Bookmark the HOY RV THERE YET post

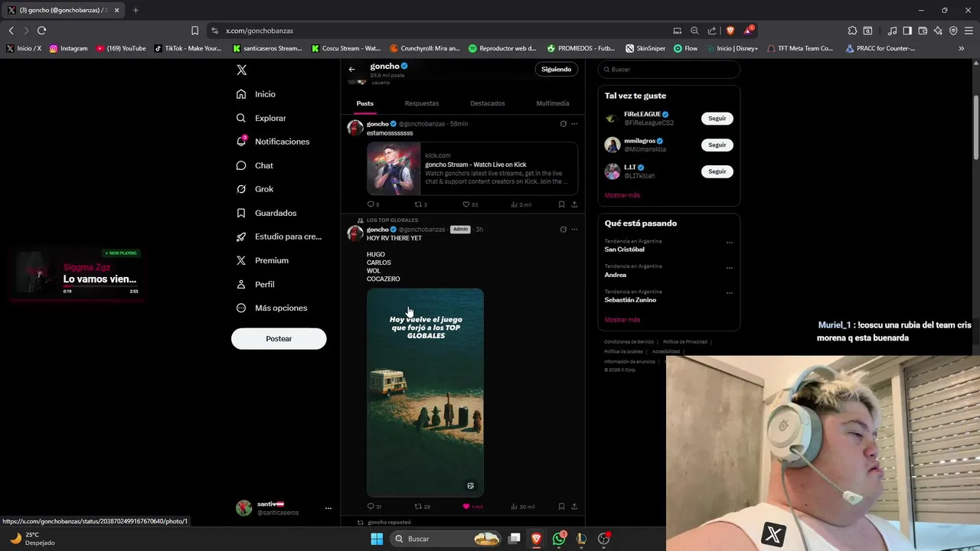click(x=561, y=506)
